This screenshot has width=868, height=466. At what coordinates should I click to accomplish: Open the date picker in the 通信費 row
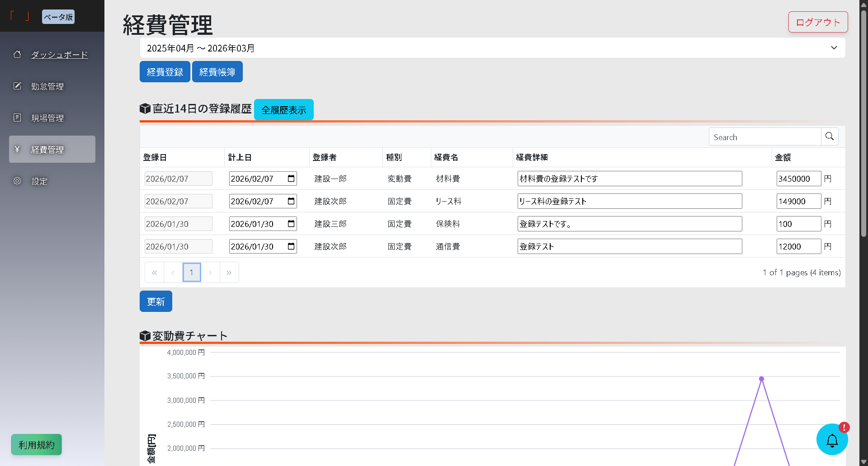click(x=291, y=246)
